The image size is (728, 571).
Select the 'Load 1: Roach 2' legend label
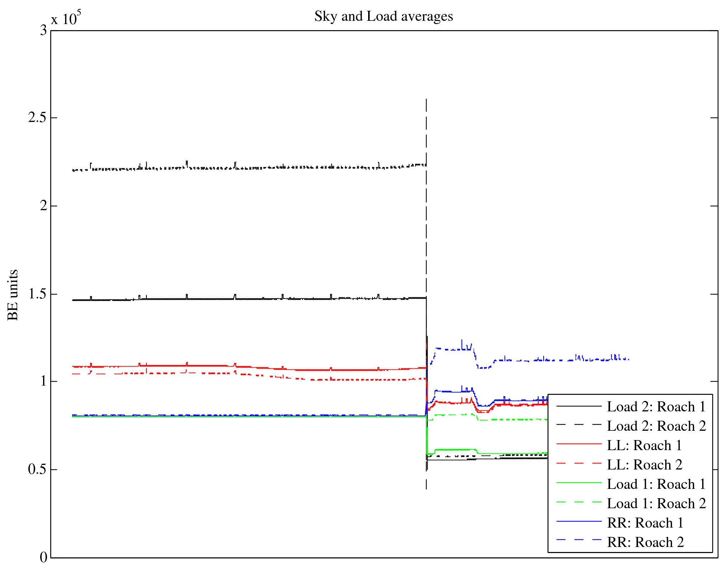[656, 504]
